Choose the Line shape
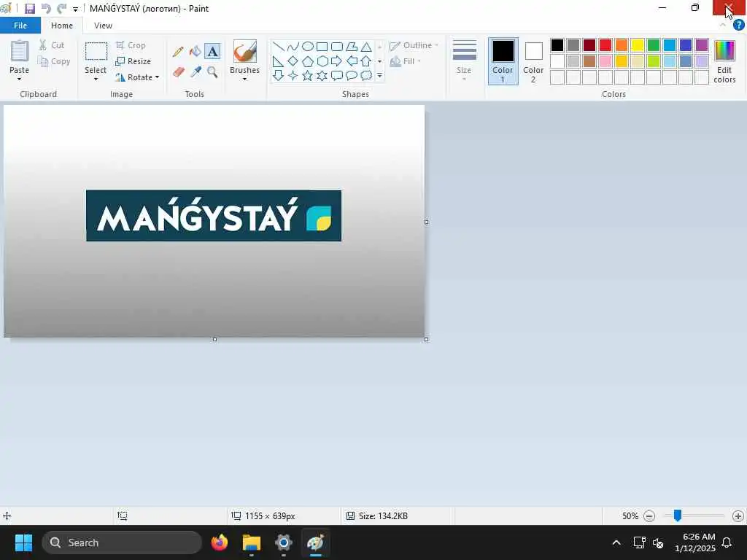The width and height of the screenshot is (747, 560). point(279,47)
